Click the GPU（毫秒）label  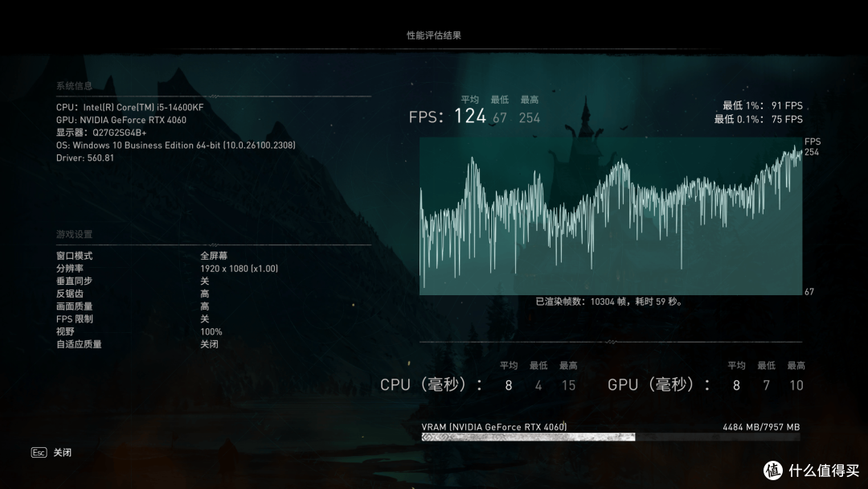(x=659, y=385)
